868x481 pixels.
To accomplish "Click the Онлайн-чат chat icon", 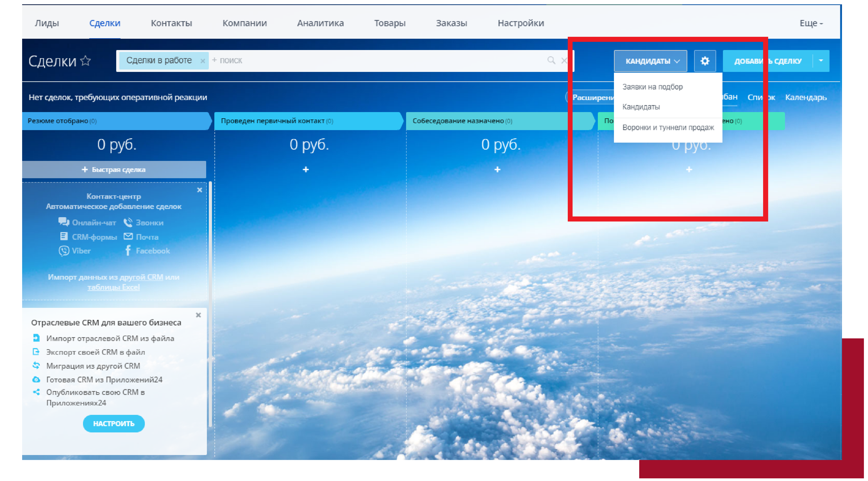I will coord(64,222).
